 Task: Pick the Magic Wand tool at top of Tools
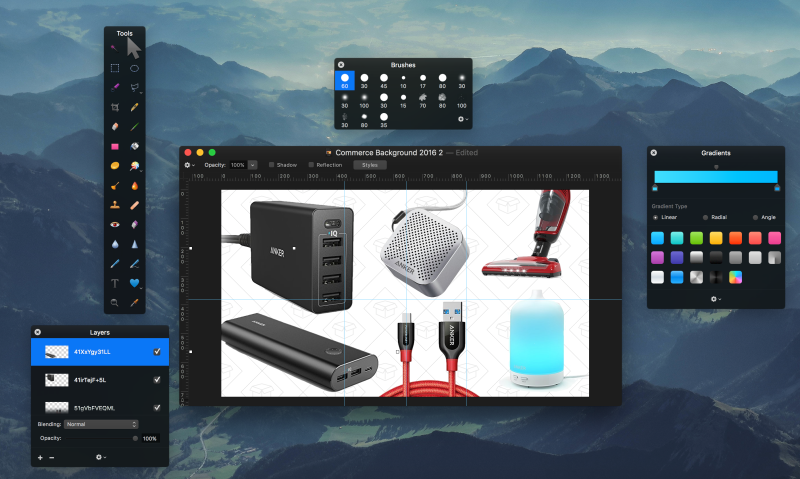click(114, 48)
